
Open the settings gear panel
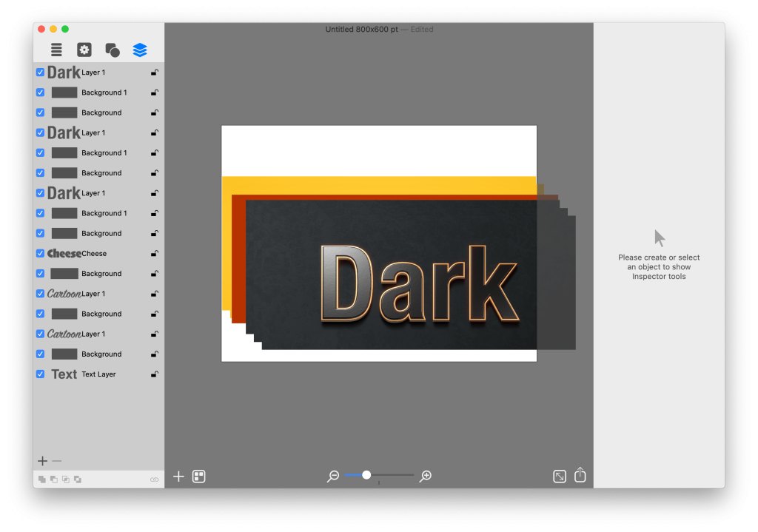[84, 50]
